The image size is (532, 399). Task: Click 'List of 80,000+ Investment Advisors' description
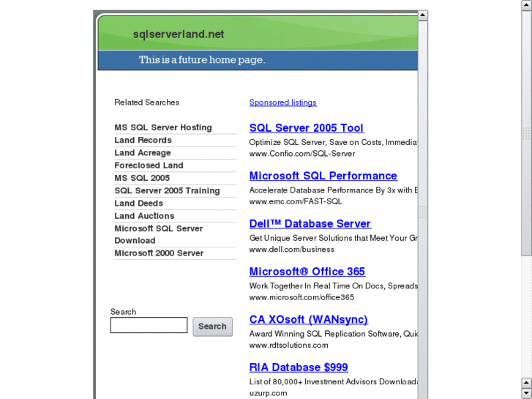click(333, 381)
